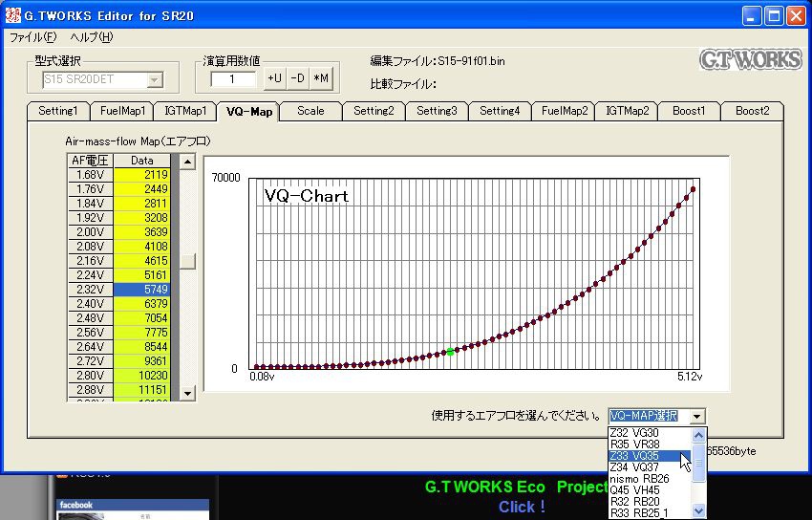Select data cell 3208 at 1.92V
Screen dimensions: 812x520
coord(141,218)
